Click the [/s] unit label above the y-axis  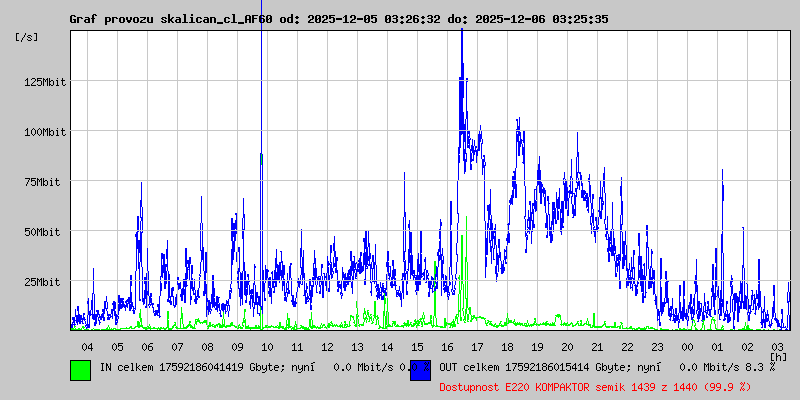pos(27,37)
